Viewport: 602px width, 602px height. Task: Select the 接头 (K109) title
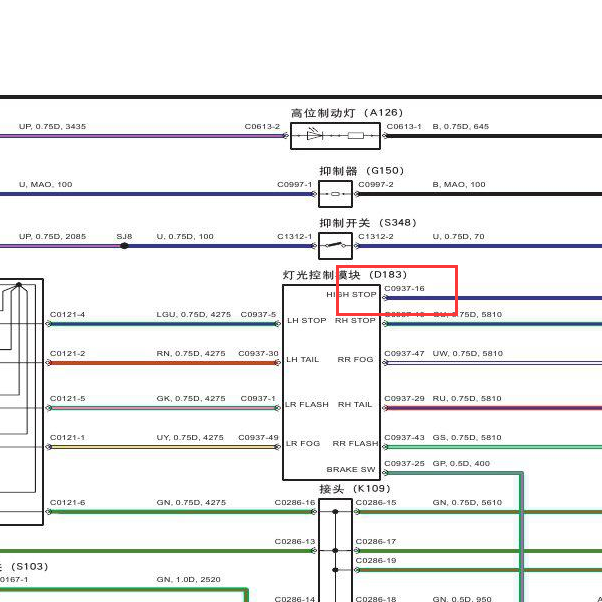(x=355, y=489)
